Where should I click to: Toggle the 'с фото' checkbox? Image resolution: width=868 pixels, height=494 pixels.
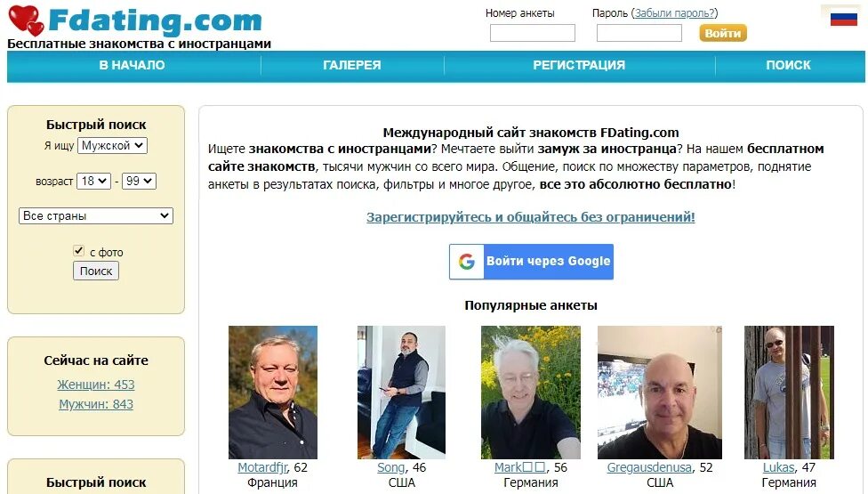78,251
